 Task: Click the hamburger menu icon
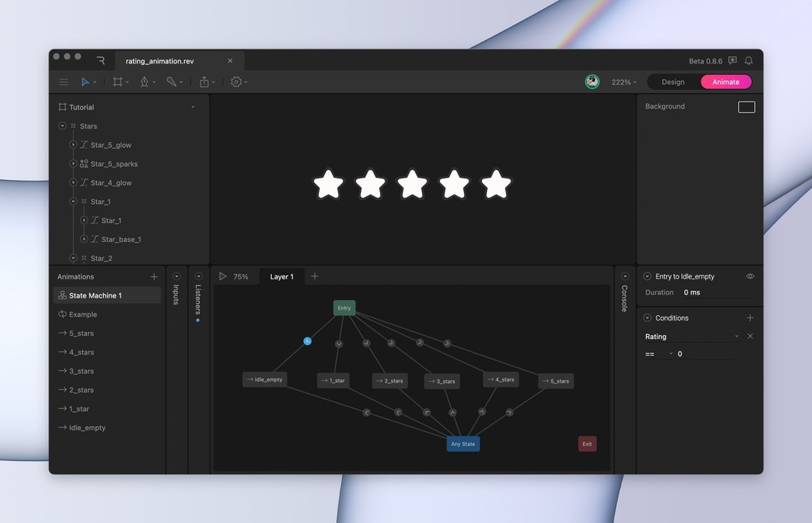pos(63,82)
